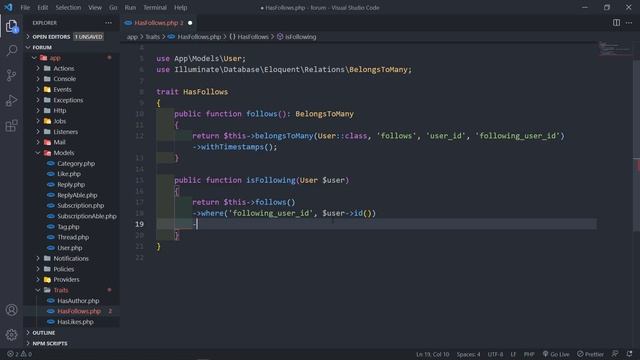Open Reply.php file
This screenshot has width=640, height=360.
pyautogui.click(x=71, y=184)
